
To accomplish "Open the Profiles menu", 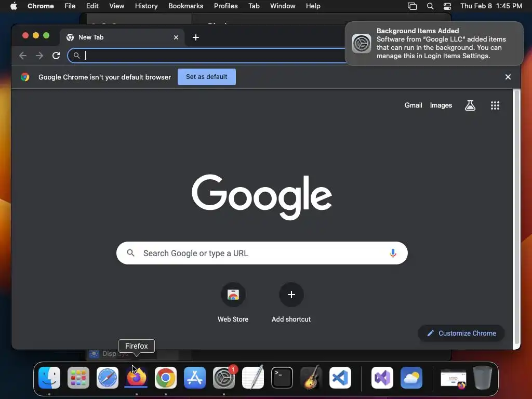I will click(225, 6).
